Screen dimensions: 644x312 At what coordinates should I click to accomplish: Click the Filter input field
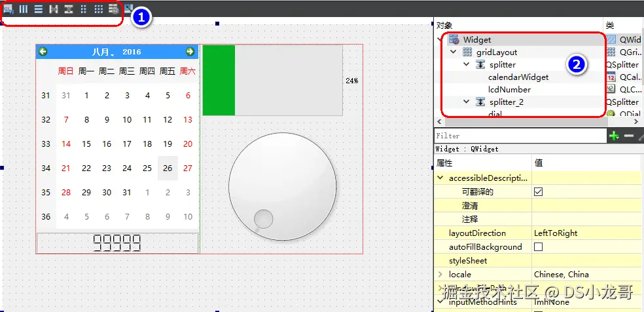520,136
